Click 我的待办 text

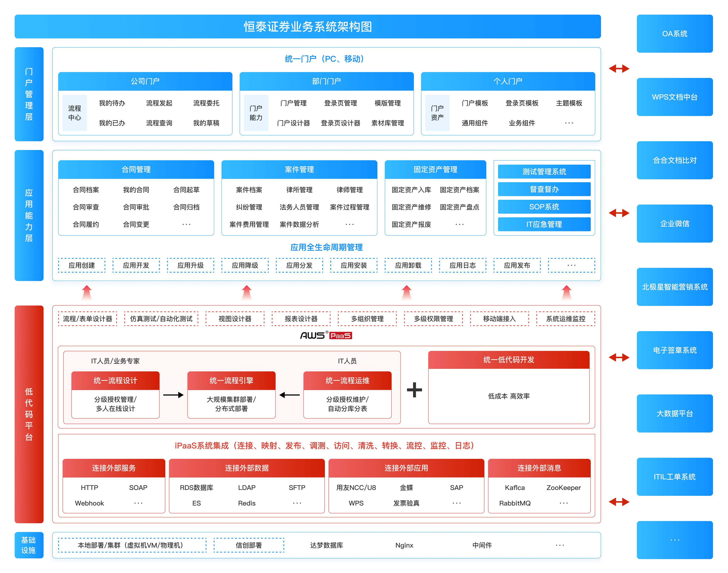(112, 103)
